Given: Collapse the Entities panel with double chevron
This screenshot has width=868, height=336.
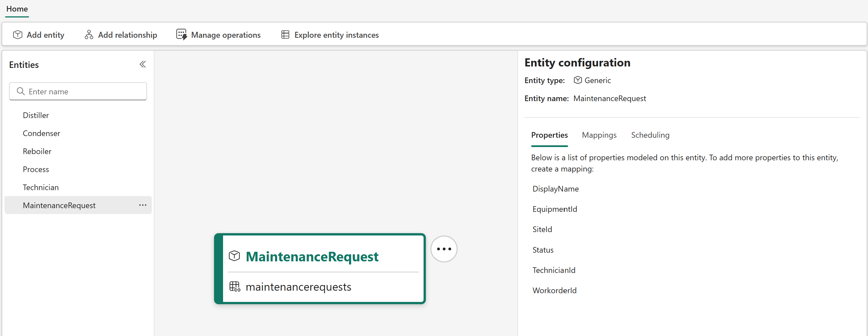Looking at the screenshot, I should [x=143, y=64].
